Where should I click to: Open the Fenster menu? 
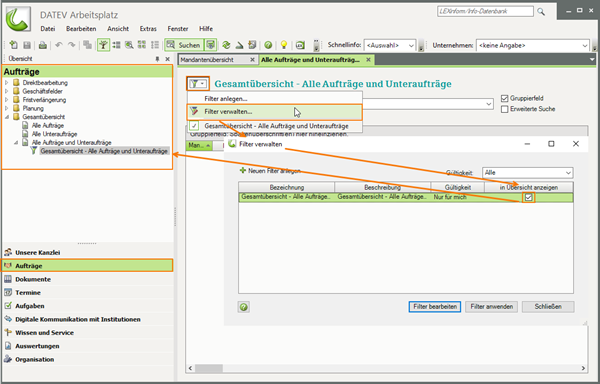(178, 29)
